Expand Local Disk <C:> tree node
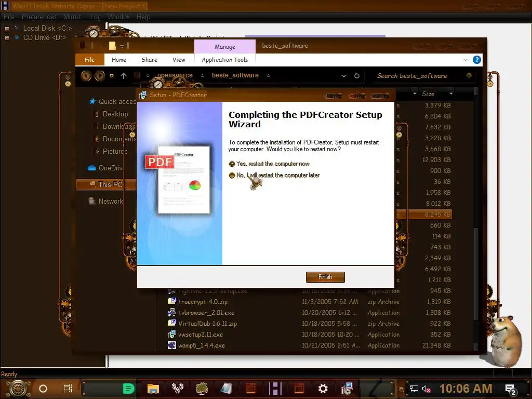The height and width of the screenshot is (399, 532). [x=7, y=29]
